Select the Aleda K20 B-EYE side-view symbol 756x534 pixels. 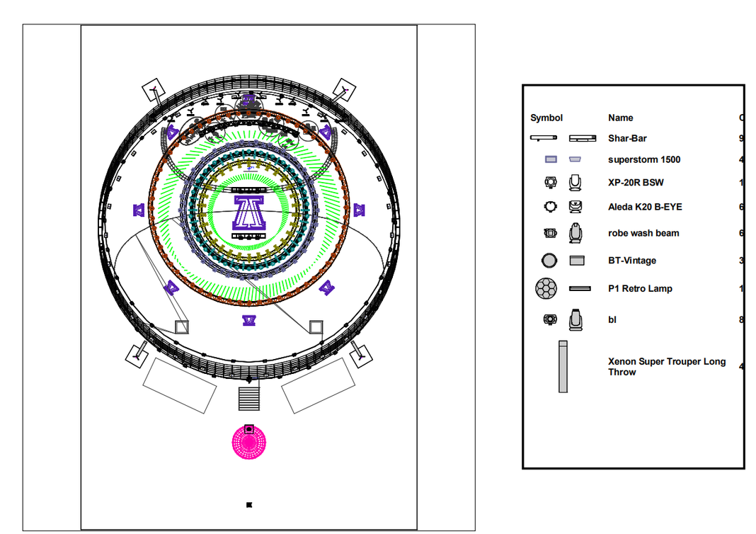click(575, 207)
